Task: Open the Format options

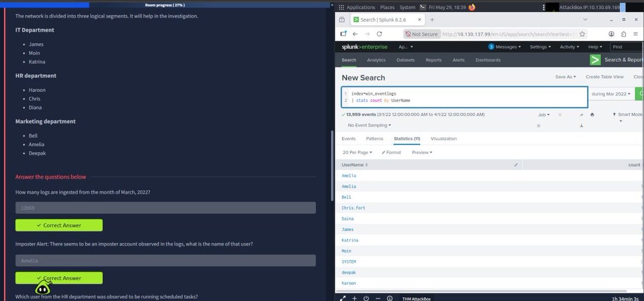Action: 391,152
